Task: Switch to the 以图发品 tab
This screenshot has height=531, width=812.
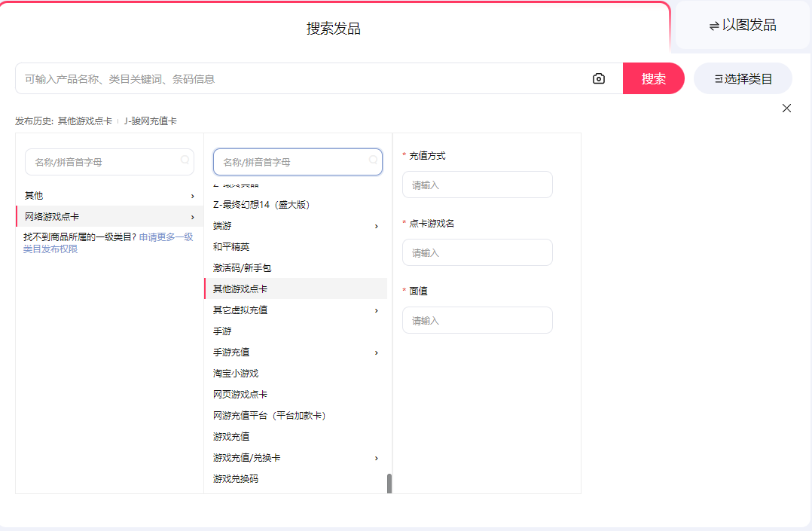Action: (742, 26)
